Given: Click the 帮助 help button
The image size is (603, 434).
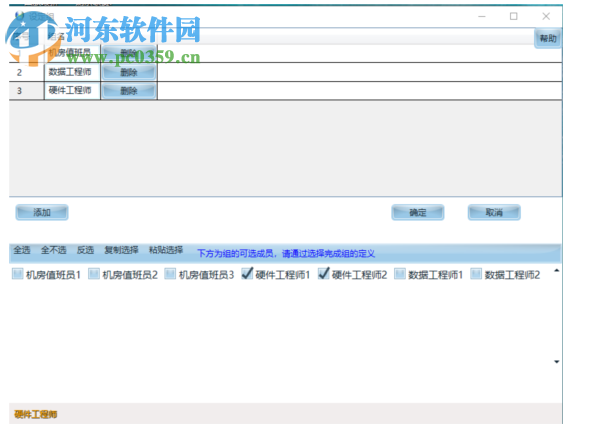Looking at the screenshot, I should coord(548,38).
